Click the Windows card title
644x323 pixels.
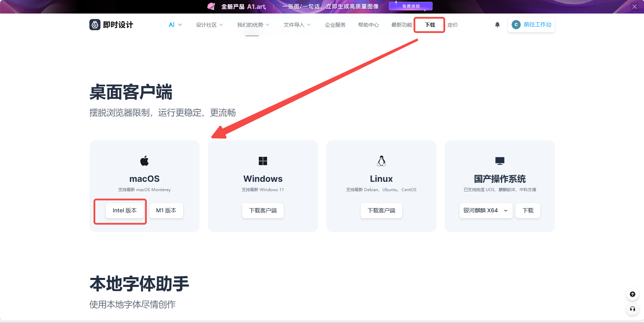coord(263,179)
